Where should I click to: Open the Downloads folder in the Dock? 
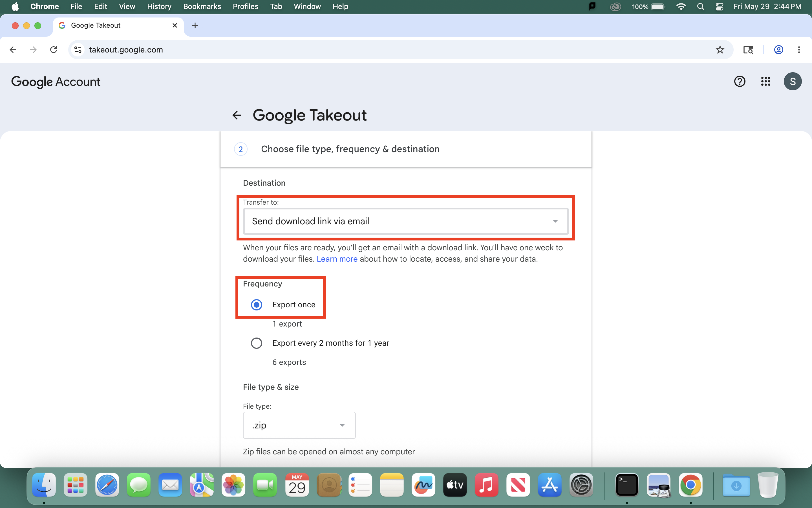736,485
